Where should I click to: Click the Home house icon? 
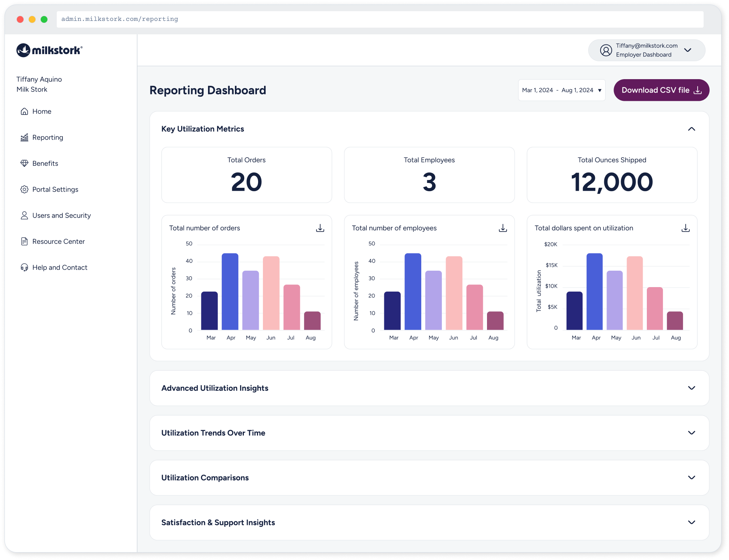tap(24, 111)
